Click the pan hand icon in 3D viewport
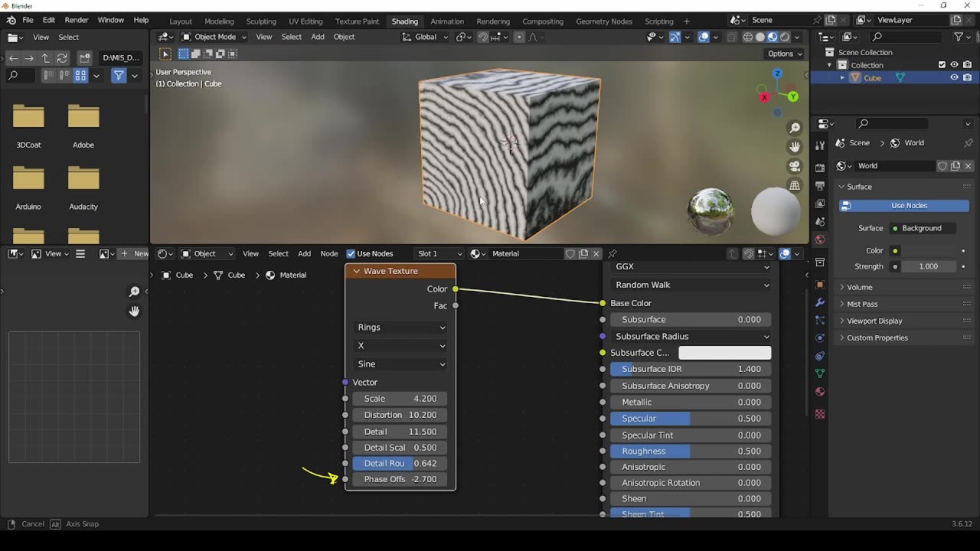The width and height of the screenshot is (980, 551). tap(795, 147)
